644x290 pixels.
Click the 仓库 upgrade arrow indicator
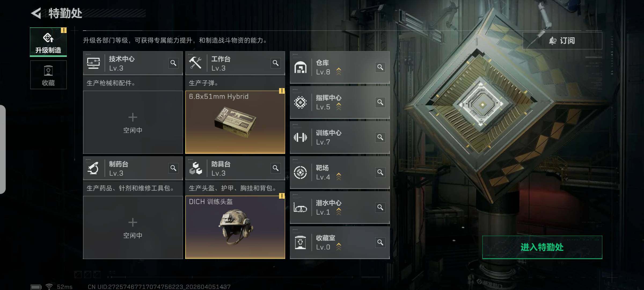click(339, 71)
